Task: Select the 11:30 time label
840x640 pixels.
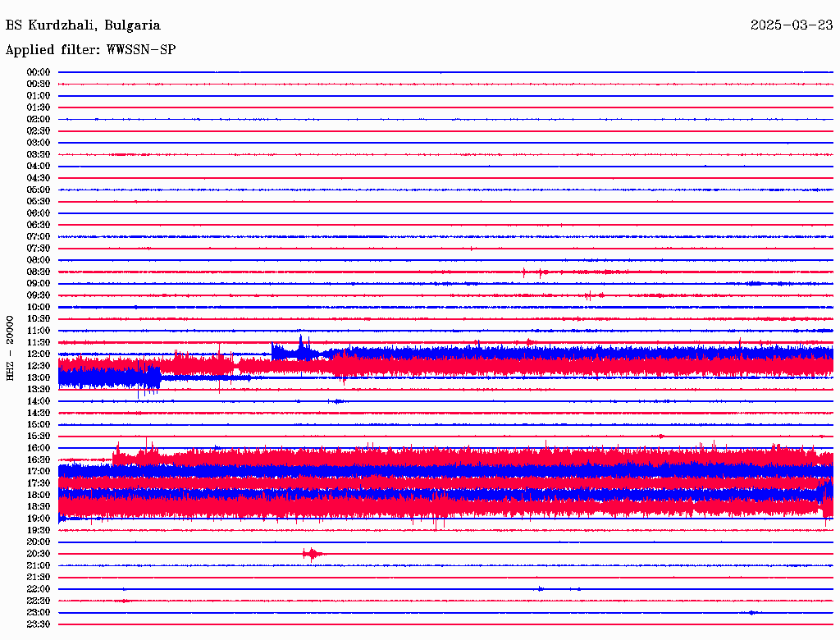Action: point(39,342)
